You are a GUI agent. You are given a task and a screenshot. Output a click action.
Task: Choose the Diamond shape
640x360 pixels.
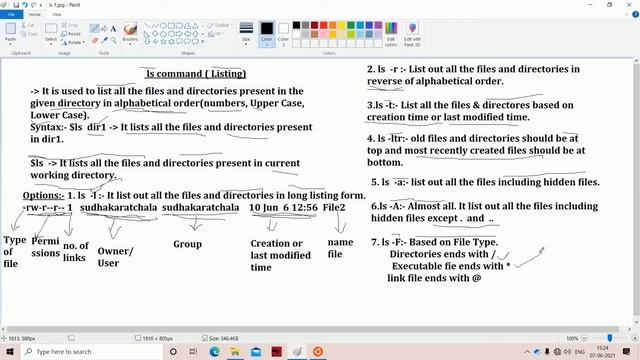[x=155, y=33]
